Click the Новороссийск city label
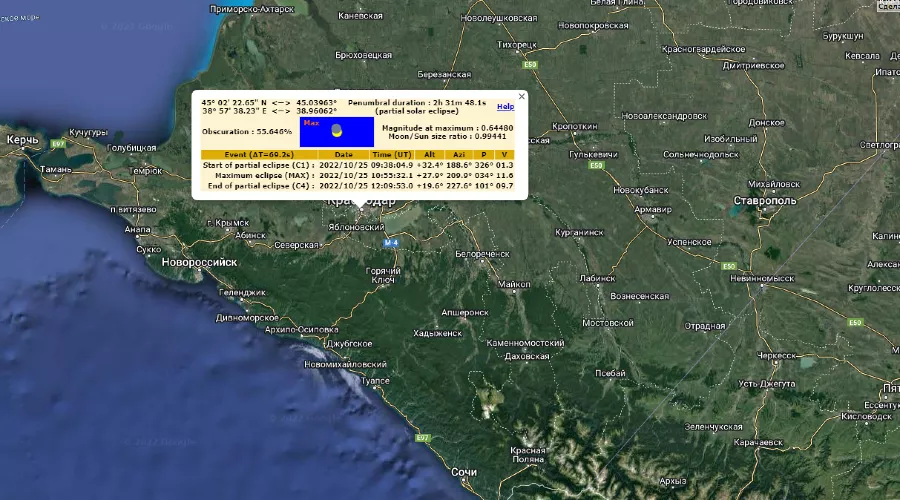 click(x=200, y=262)
